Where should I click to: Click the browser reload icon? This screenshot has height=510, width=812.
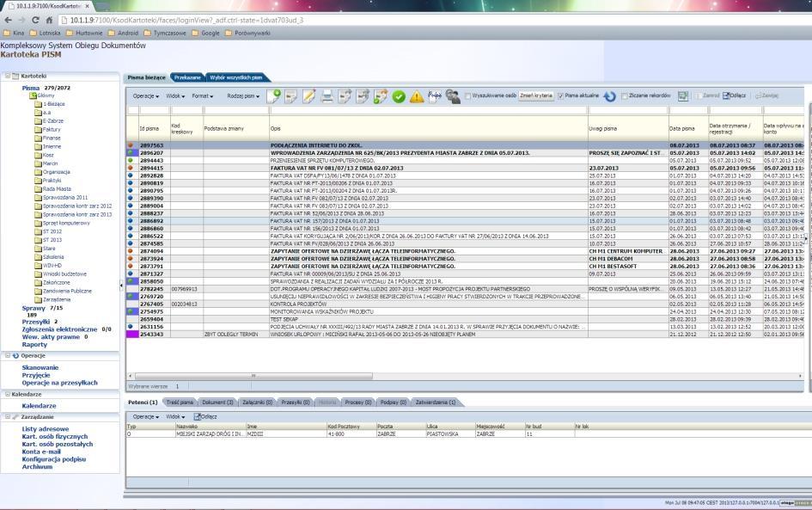(35, 21)
